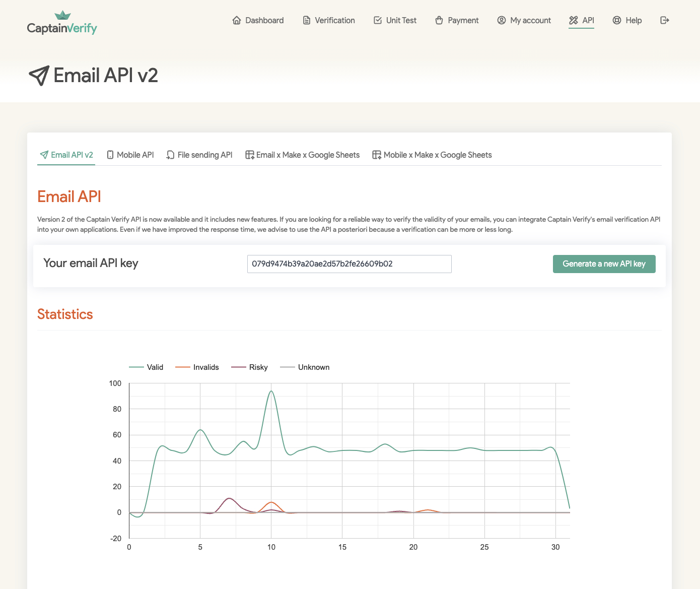Toggle the Invalids series in legend
This screenshot has width=700, height=589.
[197, 367]
